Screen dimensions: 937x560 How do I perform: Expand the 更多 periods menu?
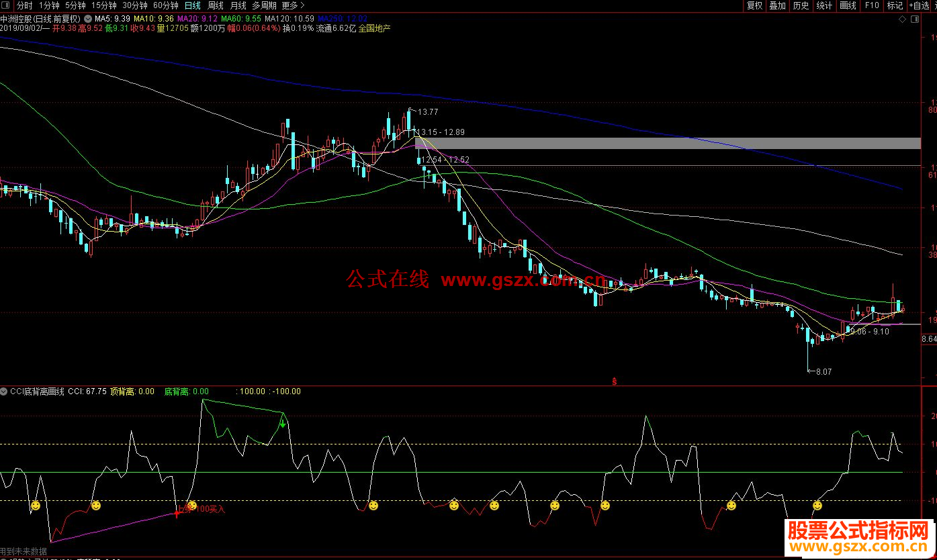click(x=293, y=5)
